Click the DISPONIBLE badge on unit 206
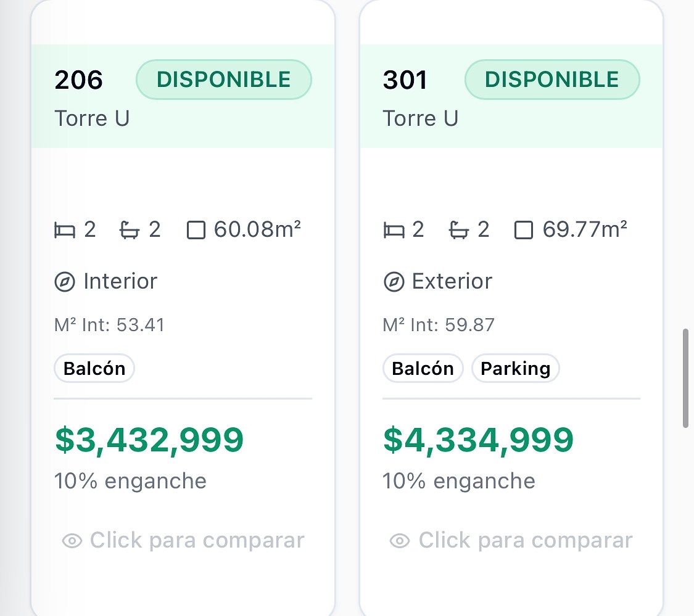The height and width of the screenshot is (616, 694). pos(224,80)
